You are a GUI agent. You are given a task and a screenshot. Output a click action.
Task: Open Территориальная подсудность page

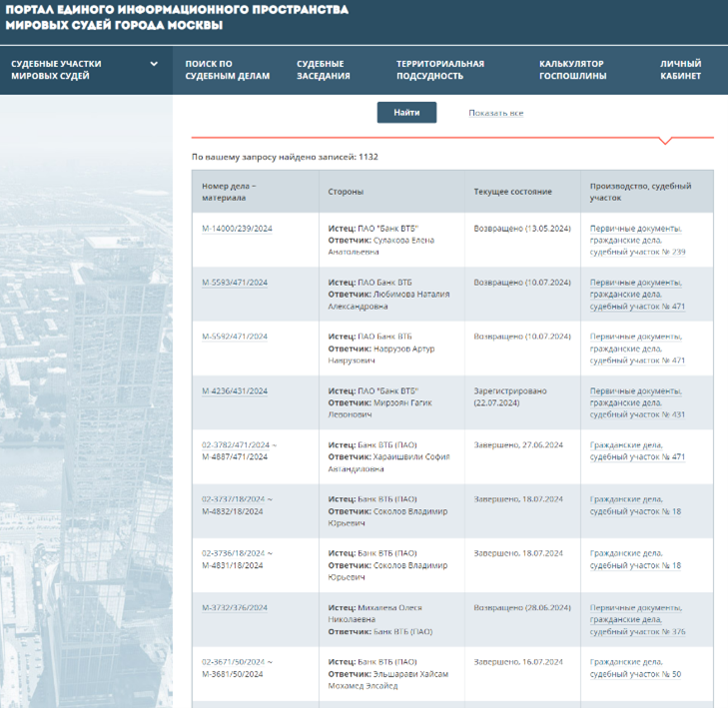[439, 70]
